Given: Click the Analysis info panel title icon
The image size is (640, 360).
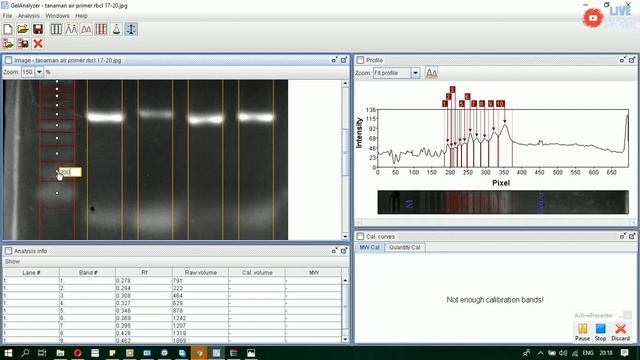Looking at the screenshot, I should click(x=8, y=251).
